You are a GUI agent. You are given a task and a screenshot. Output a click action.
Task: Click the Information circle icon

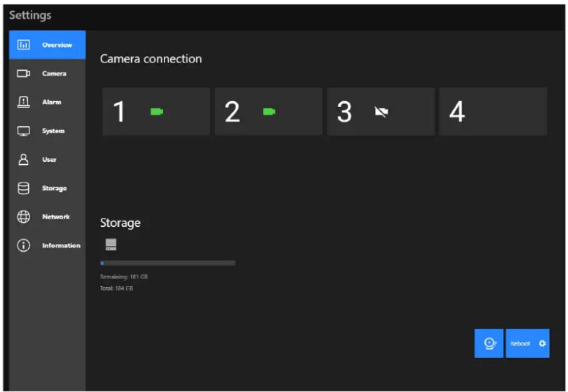[x=24, y=245]
